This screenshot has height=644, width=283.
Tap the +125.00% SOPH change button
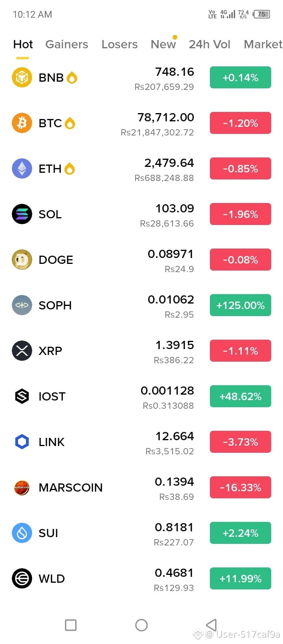[x=241, y=305]
